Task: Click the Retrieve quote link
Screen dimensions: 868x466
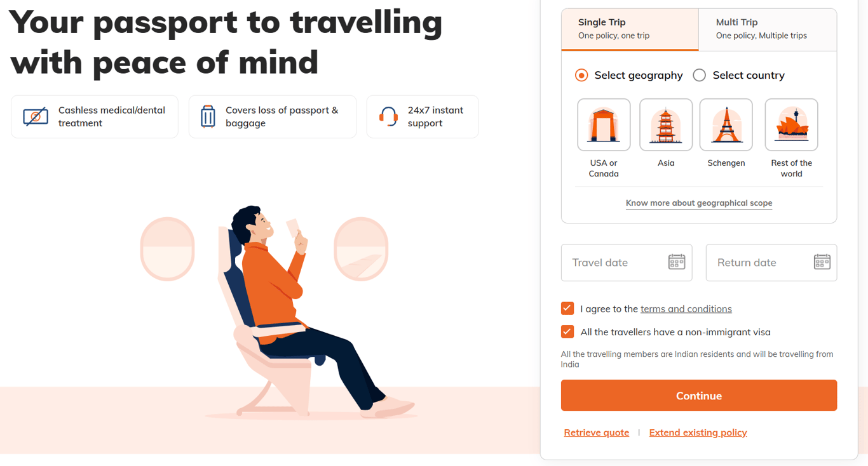Action: tap(597, 432)
